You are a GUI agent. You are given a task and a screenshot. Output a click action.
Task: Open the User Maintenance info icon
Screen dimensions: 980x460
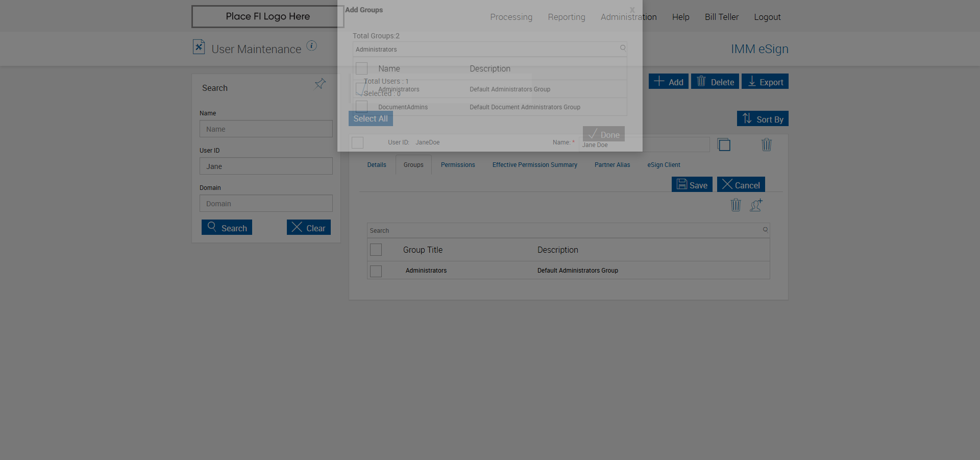coord(311,46)
